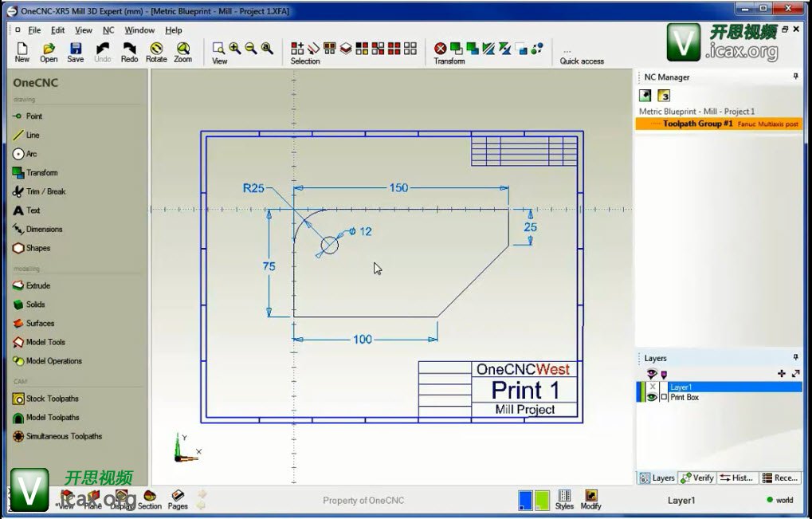This screenshot has width=812, height=519.
Task: Open the Edit menu
Action: [57, 30]
